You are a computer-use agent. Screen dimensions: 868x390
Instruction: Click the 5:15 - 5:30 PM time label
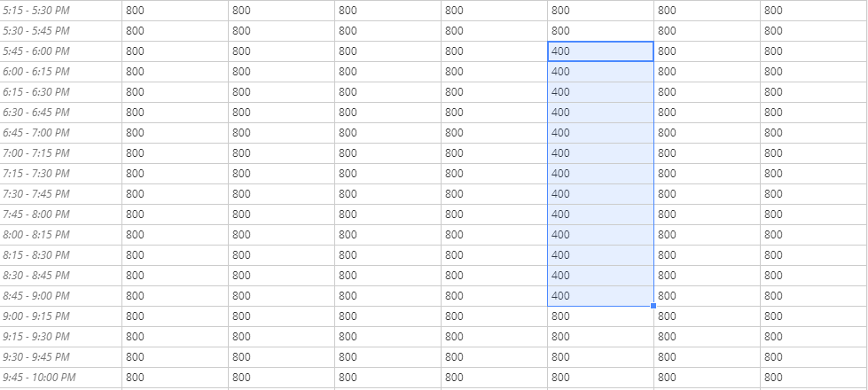click(x=36, y=11)
